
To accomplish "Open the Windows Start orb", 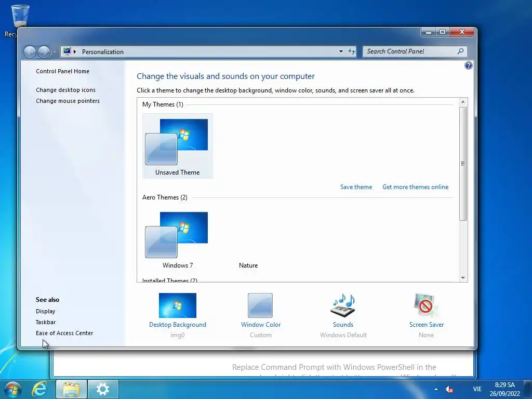I will [x=12, y=389].
